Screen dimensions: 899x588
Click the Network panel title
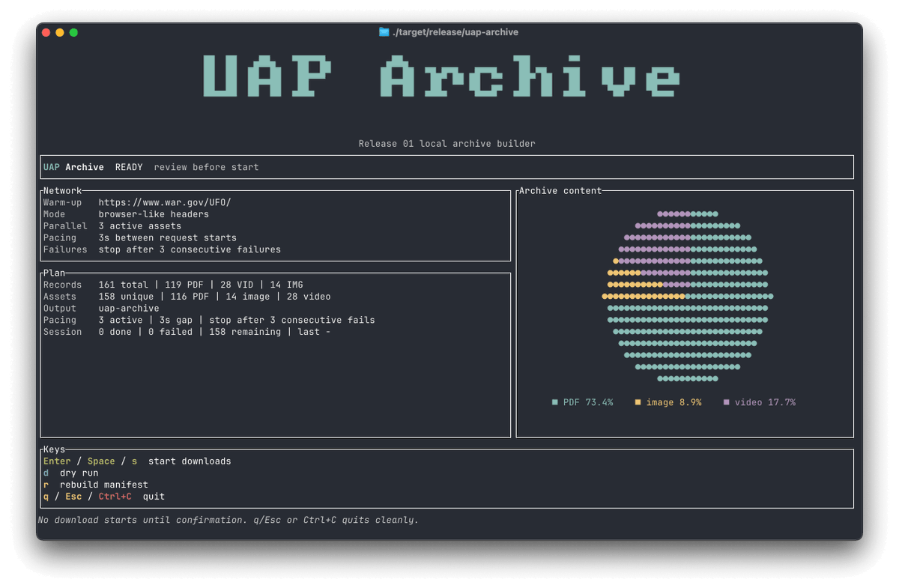pos(62,191)
